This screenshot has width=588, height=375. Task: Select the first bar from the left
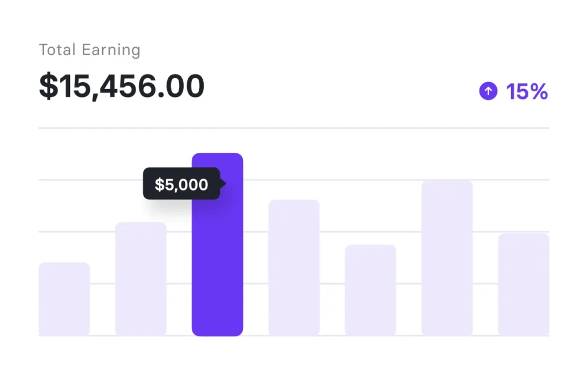(64, 299)
